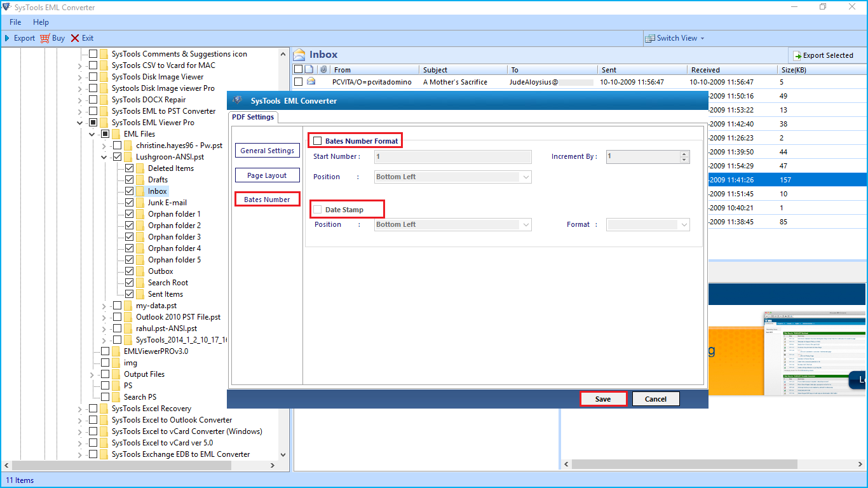Toggle the select-all checkbox in email header
Screen dimensions: 868x488
point(298,69)
